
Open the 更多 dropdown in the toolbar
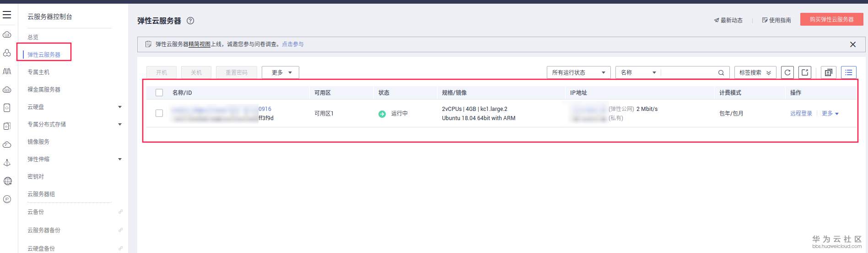click(x=280, y=72)
